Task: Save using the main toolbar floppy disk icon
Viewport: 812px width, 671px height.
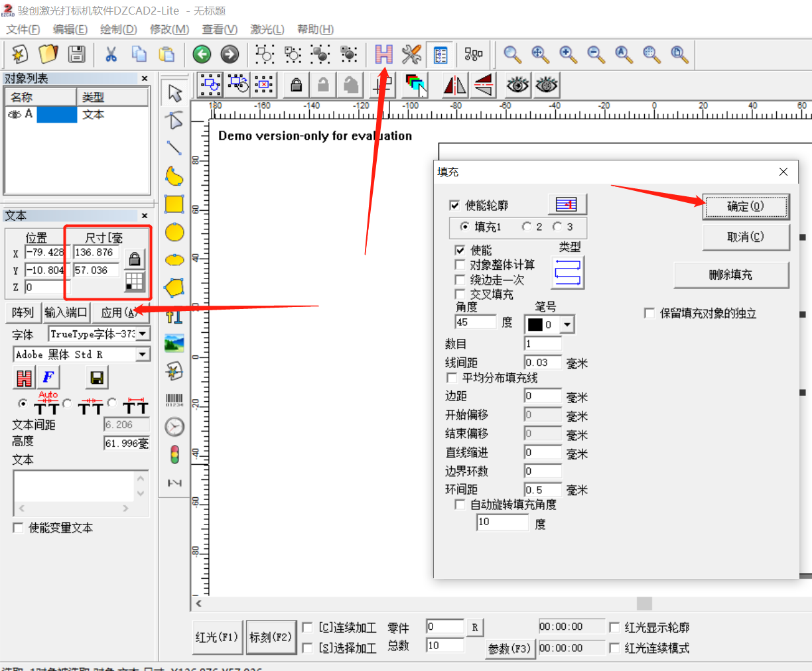Action: (x=77, y=54)
